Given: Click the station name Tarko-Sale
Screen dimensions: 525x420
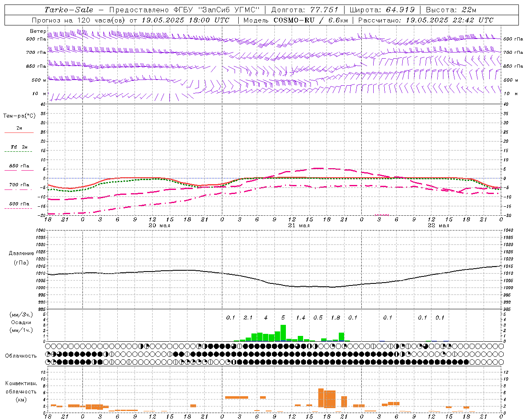Looking at the screenshot, I should tap(69, 10).
